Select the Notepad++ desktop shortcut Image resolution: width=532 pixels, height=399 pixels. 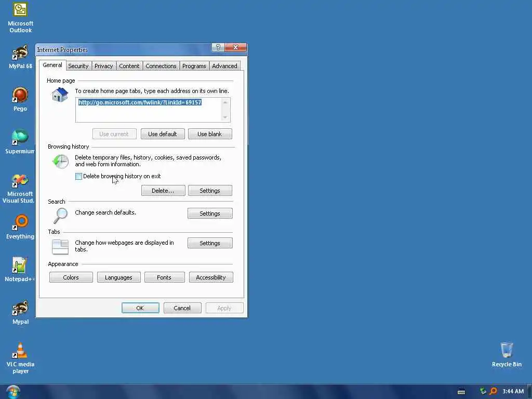19,270
